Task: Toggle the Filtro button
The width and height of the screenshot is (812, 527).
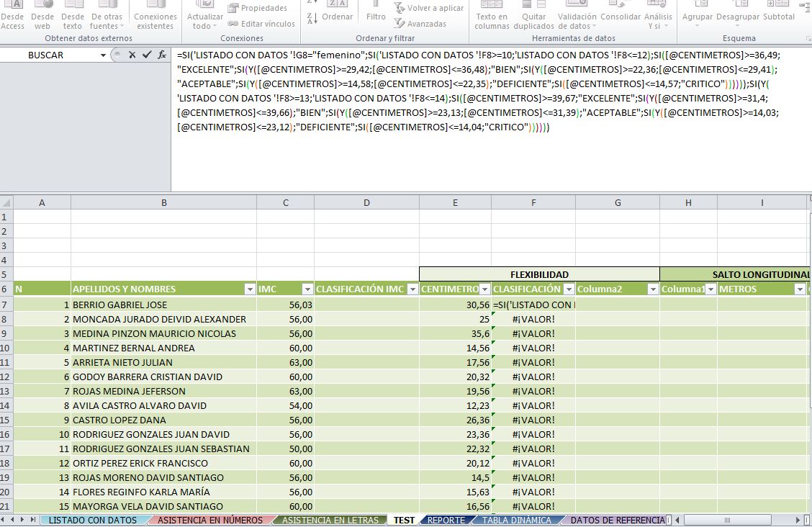Action: point(376,13)
